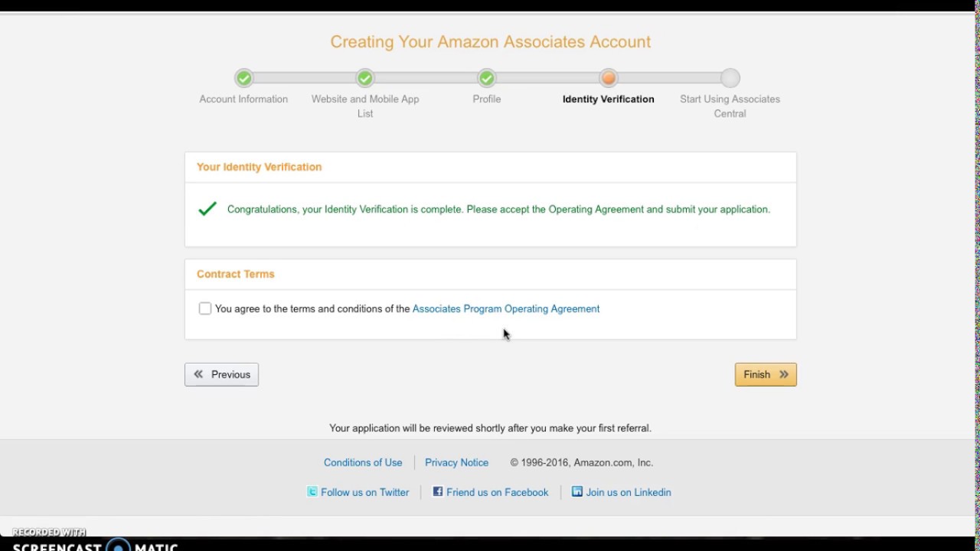Open the Conditions of Use link
This screenshot has height=551, width=980.
(x=363, y=463)
